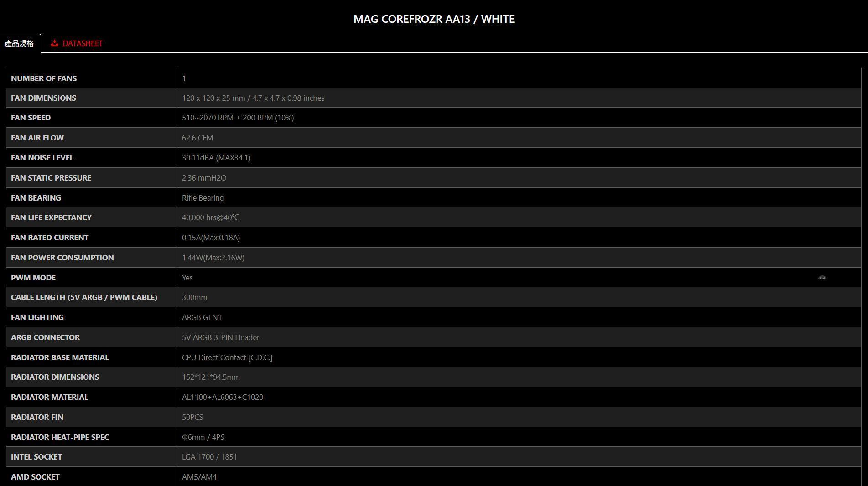This screenshot has width=868, height=486.
Task: Click the 152*121*94.5mm radiator dimensions value
Action: [211, 377]
